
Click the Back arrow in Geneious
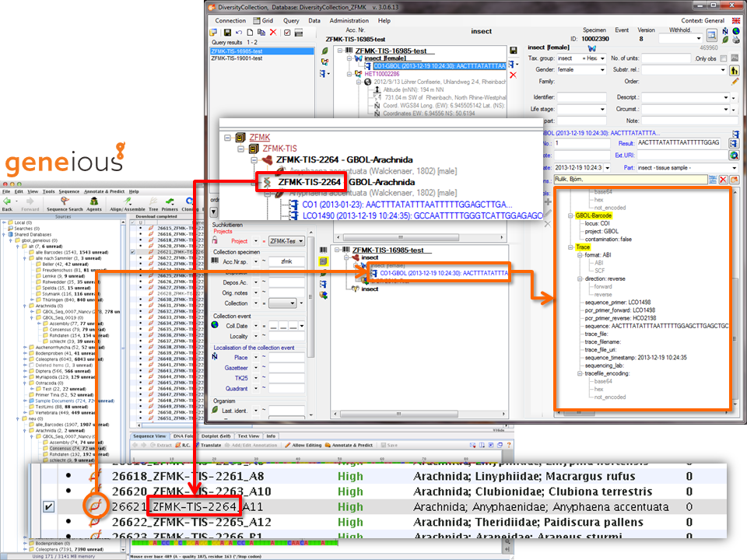point(8,201)
